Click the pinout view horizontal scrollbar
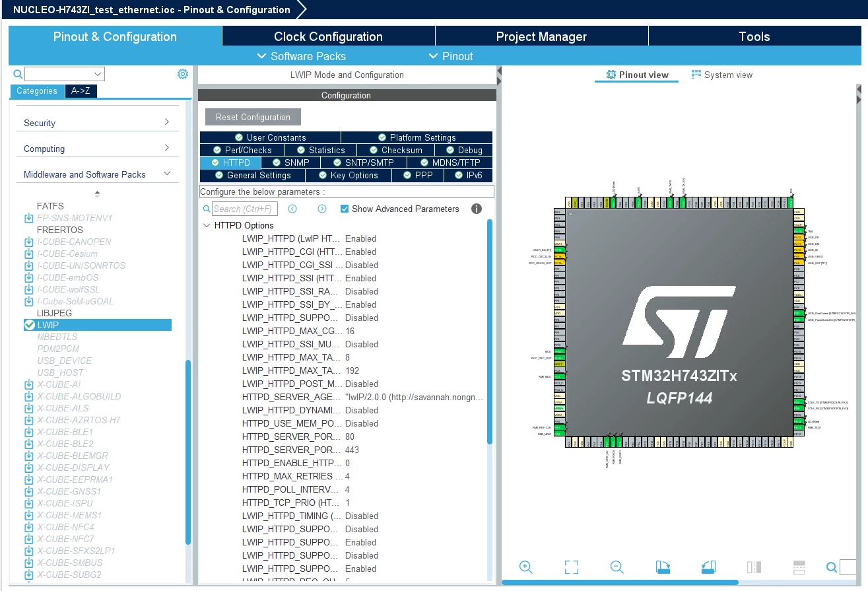The height and width of the screenshot is (591, 868). coord(620,582)
